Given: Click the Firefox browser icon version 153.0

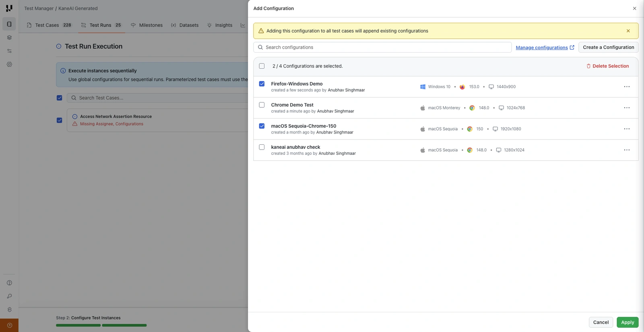Looking at the screenshot, I should click(462, 87).
